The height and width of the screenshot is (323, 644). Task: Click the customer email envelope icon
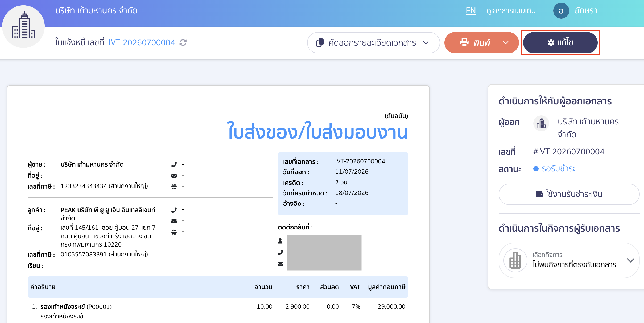(x=174, y=221)
